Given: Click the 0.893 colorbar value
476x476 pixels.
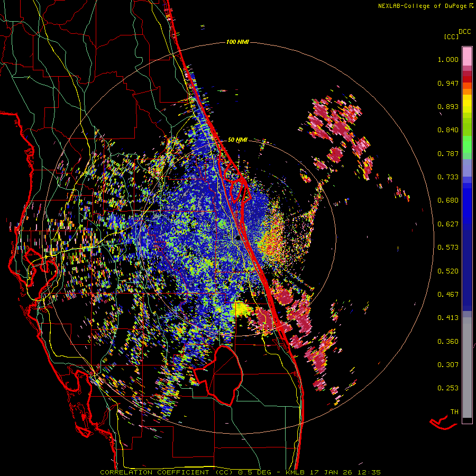Looking at the screenshot, I should tap(448, 106).
